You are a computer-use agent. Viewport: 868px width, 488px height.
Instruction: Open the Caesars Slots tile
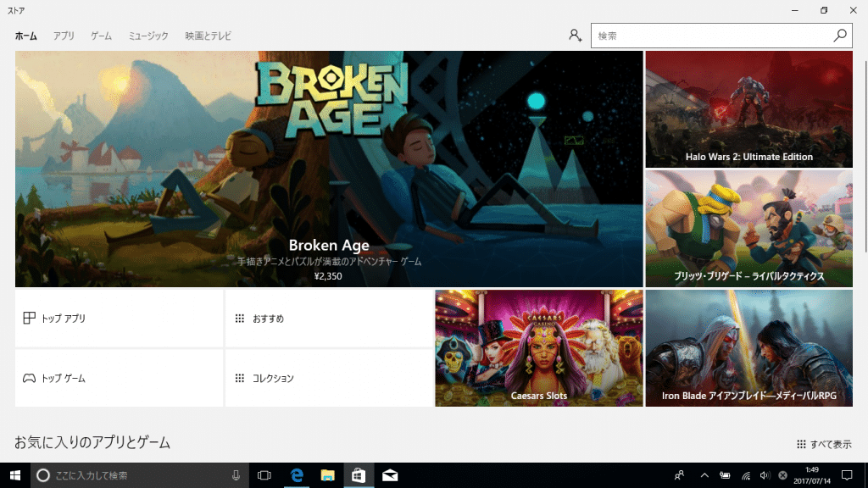(x=538, y=348)
